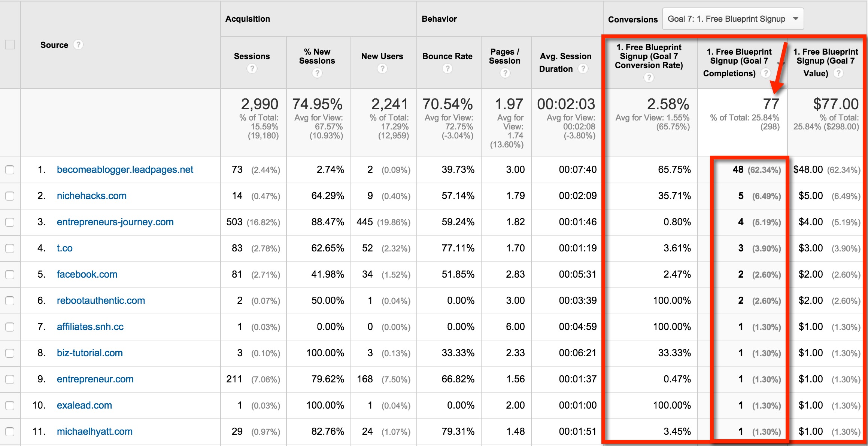Viewport: 868px width, 446px height.
Task: Open help icon under % New Sessions
Action: pyautogui.click(x=317, y=73)
